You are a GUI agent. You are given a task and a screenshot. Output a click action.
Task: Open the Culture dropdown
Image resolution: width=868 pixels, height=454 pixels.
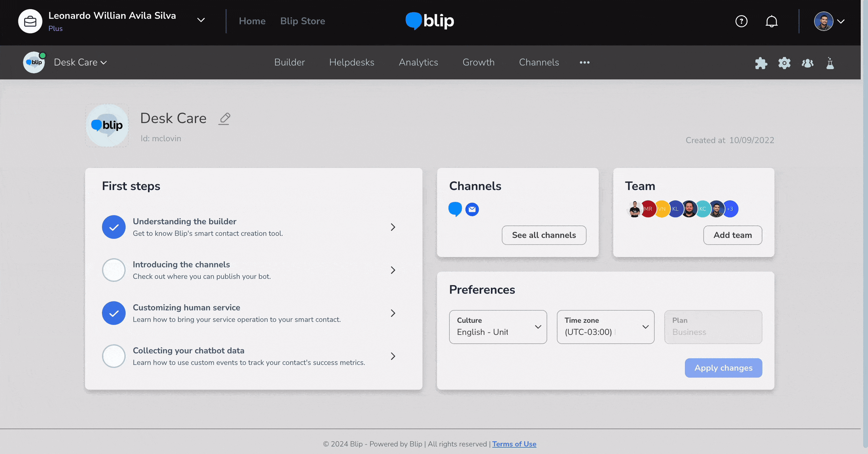coord(498,327)
